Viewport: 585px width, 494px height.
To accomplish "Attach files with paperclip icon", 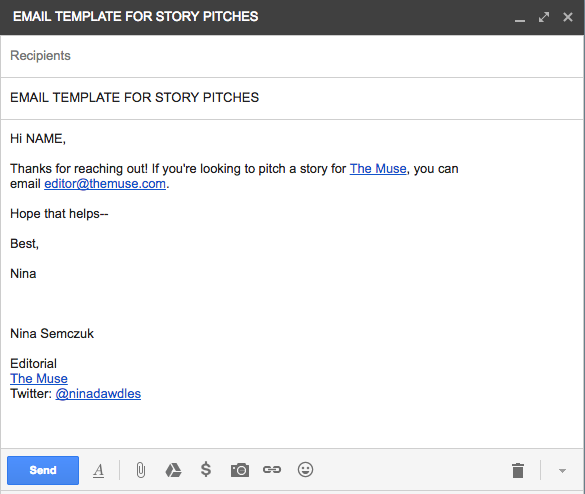I will [141, 470].
